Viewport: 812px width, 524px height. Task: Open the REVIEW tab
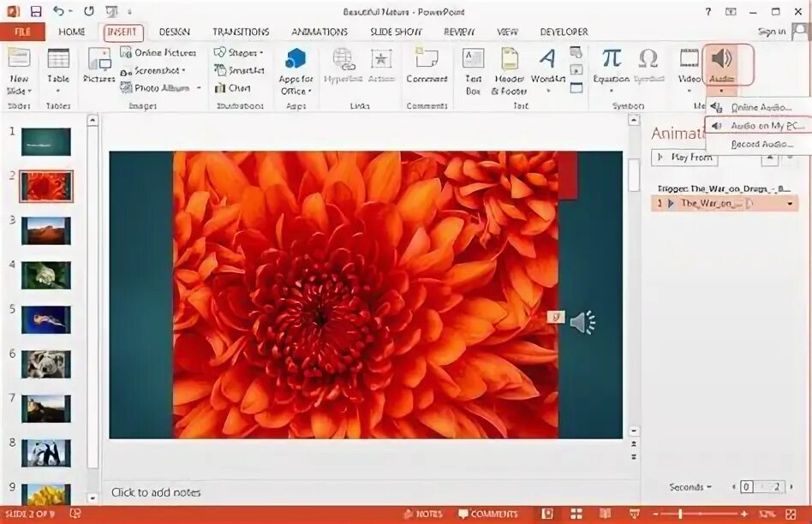click(459, 32)
